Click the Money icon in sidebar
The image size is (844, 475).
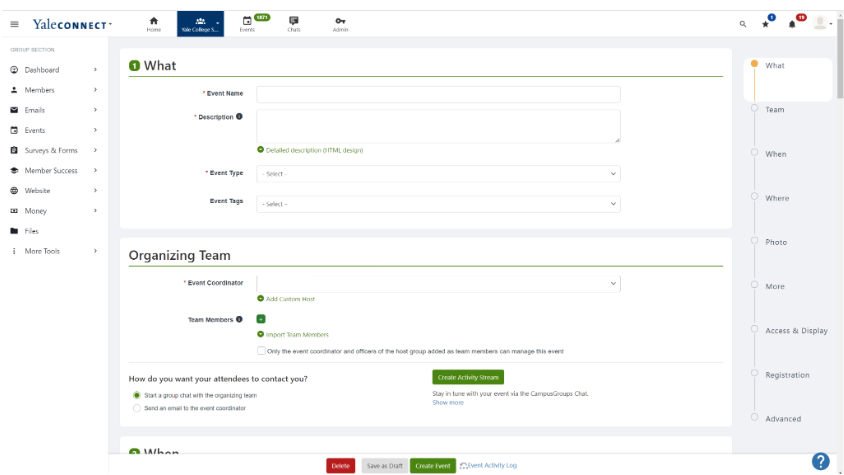coord(14,211)
